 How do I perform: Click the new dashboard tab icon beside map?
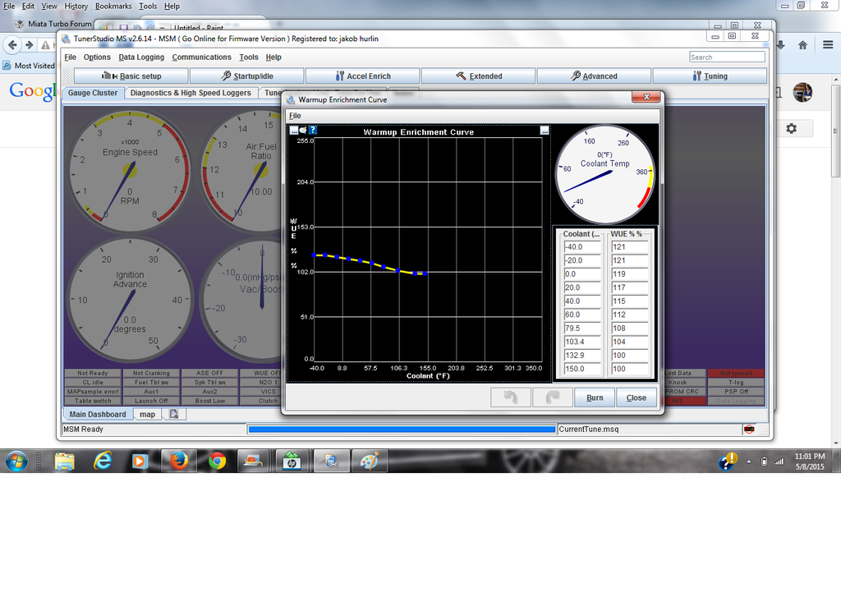[x=174, y=414]
